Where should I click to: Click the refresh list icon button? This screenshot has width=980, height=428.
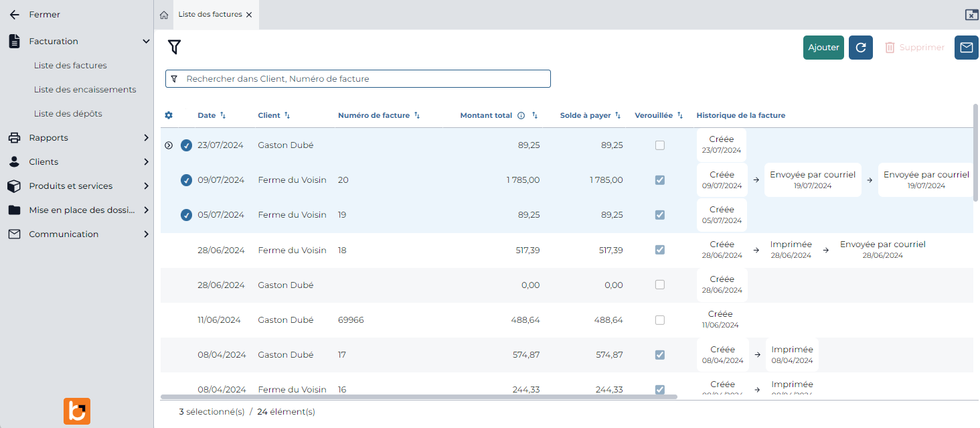pos(861,48)
